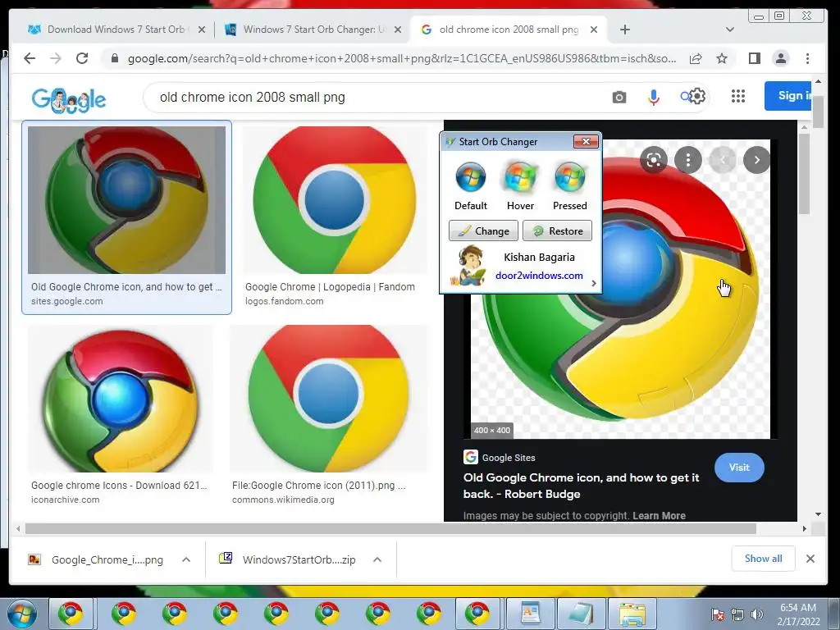Open the notepad taskbar icon
840x630 pixels.
pyautogui.click(x=581, y=614)
